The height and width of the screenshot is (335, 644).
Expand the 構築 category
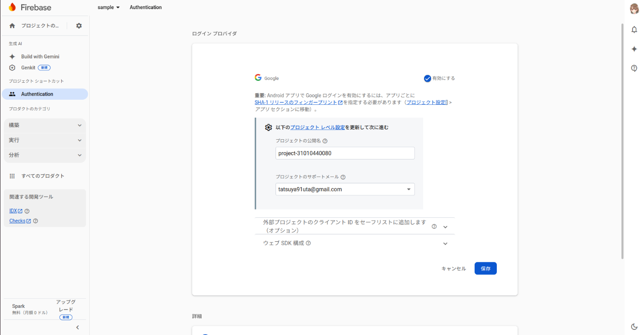click(45, 125)
